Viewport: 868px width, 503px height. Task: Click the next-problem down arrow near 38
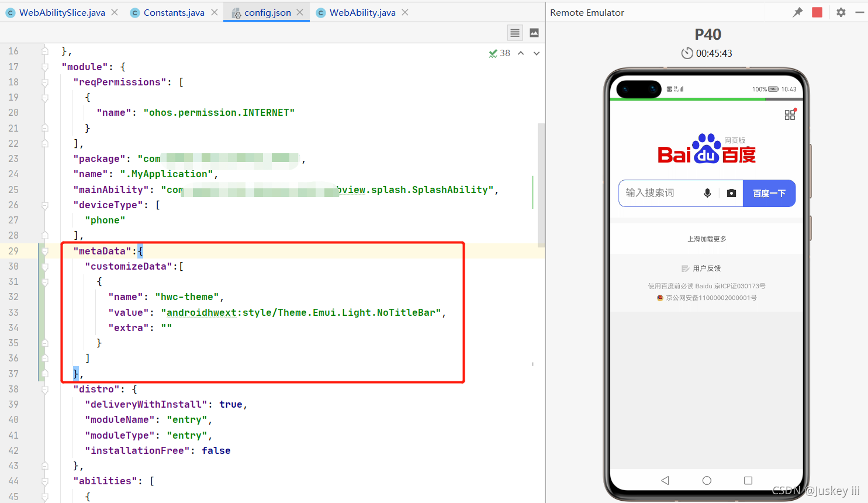(536, 53)
